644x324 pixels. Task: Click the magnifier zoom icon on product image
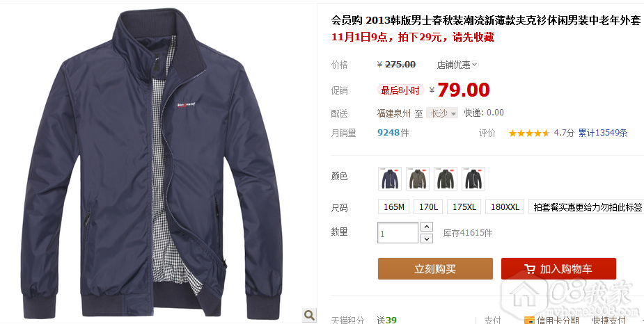(x=309, y=315)
